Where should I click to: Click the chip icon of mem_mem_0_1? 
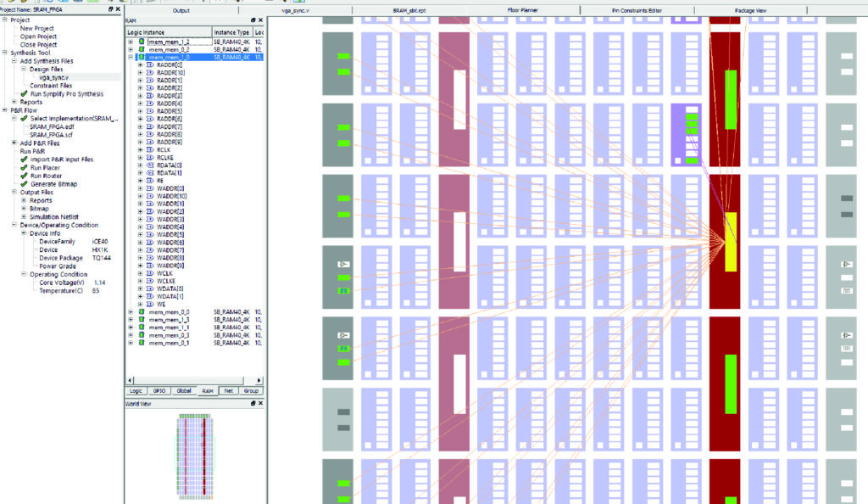(142, 343)
